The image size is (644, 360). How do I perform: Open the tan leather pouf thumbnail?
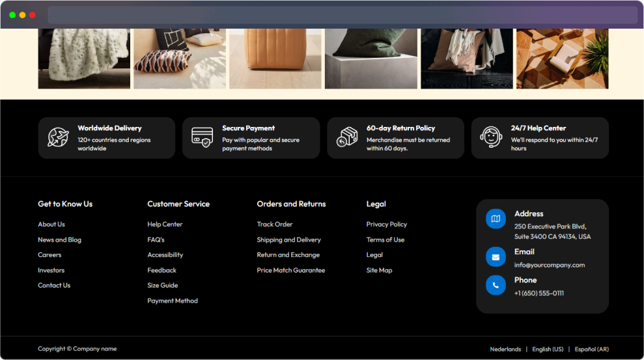click(x=275, y=59)
